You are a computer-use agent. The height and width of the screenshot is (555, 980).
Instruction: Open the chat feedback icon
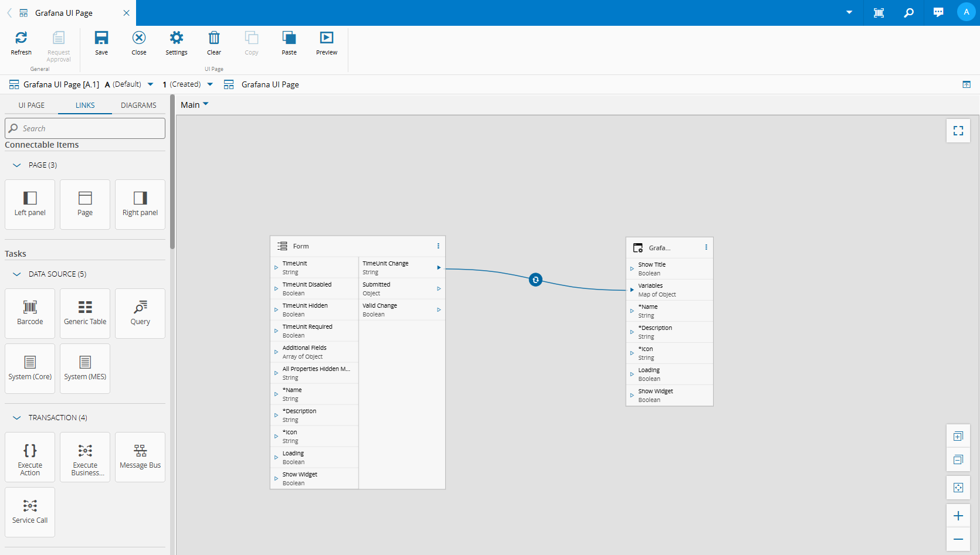click(x=938, y=13)
